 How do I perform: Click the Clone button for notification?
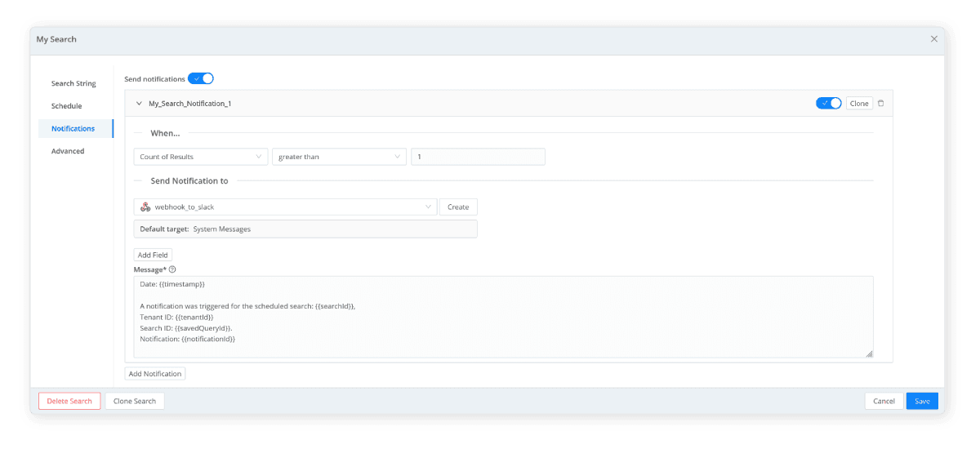pyautogui.click(x=859, y=104)
